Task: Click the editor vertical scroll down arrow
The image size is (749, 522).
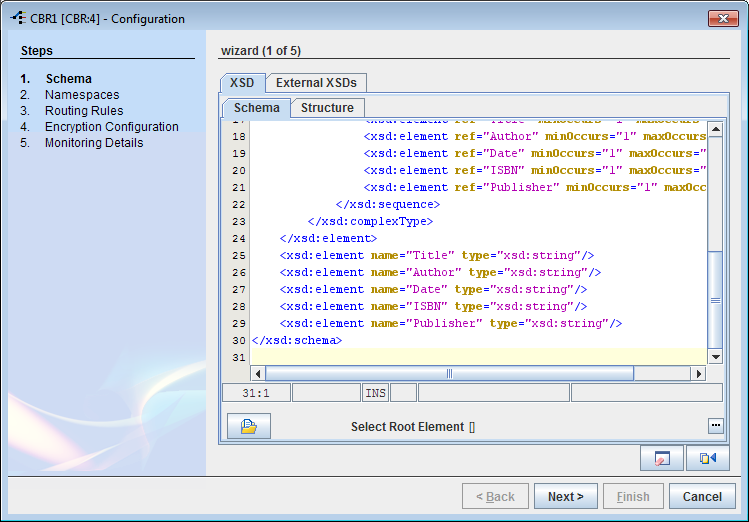Action: point(716,357)
